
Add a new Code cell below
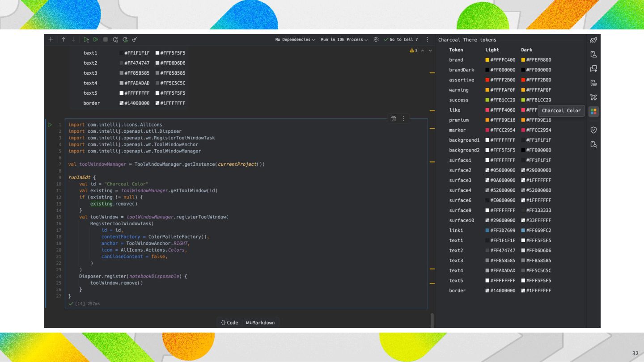[229, 323]
